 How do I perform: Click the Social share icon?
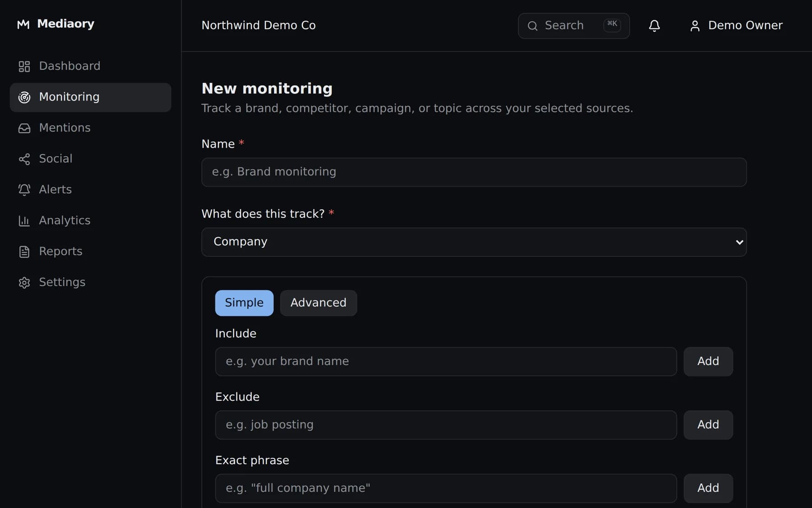pyautogui.click(x=24, y=159)
